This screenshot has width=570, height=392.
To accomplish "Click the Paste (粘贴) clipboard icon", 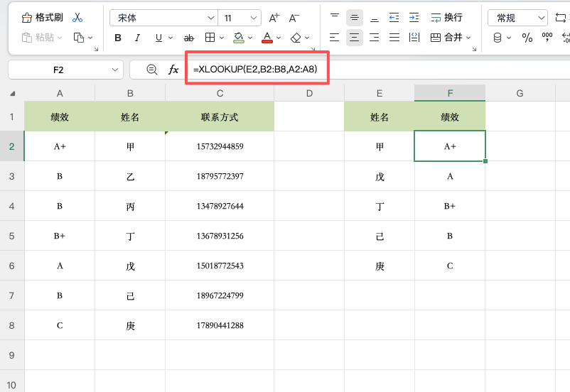I will point(27,38).
